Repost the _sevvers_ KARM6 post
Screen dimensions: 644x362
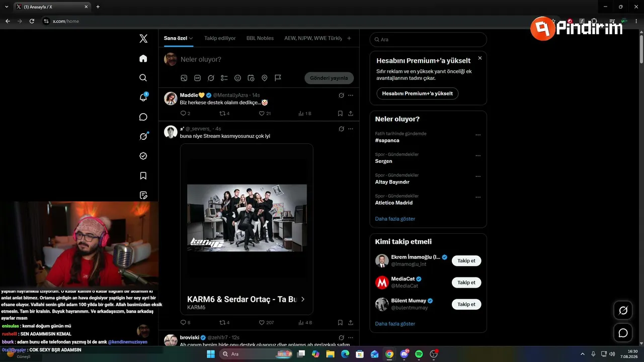tap(224, 322)
